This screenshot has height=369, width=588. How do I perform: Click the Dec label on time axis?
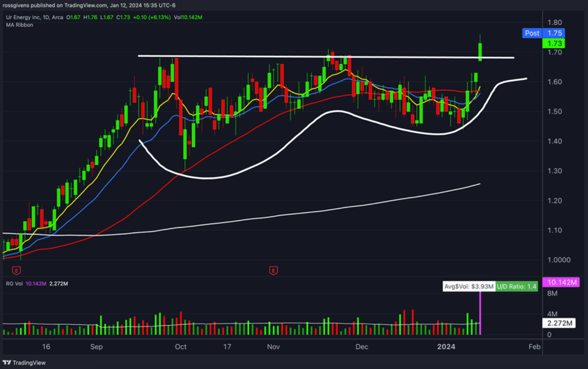point(362,347)
